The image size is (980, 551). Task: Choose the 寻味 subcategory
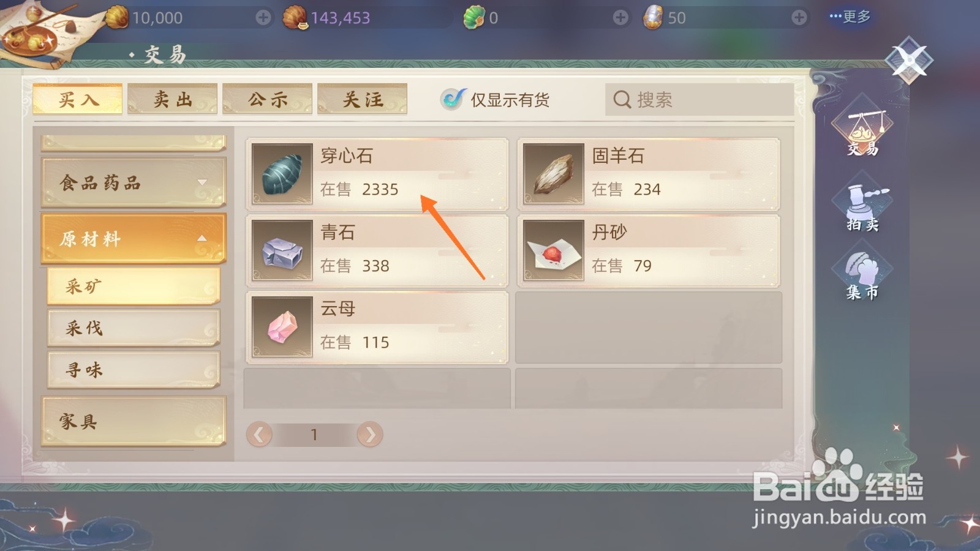pyautogui.click(x=134, y=370)
